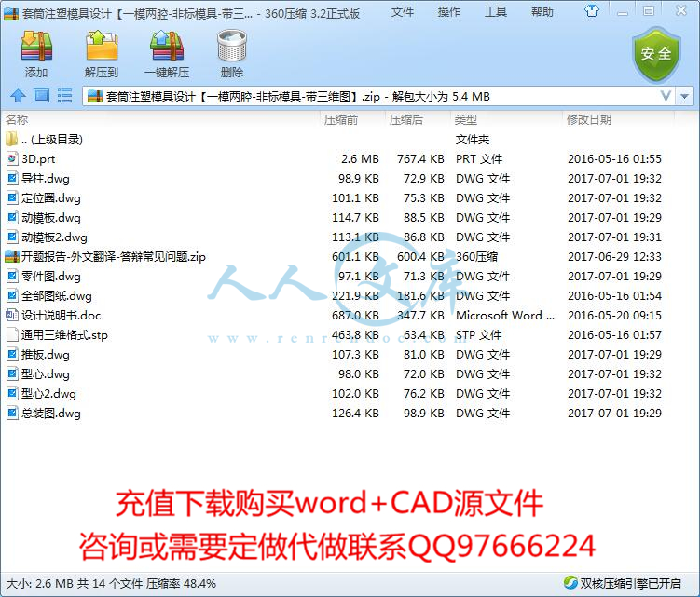
Task: Click the 3D.prt file icon
Action: 12,159
